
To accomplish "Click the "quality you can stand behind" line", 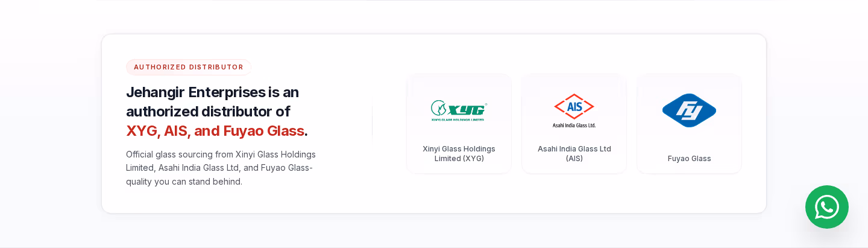I will (x=184, y=181).
